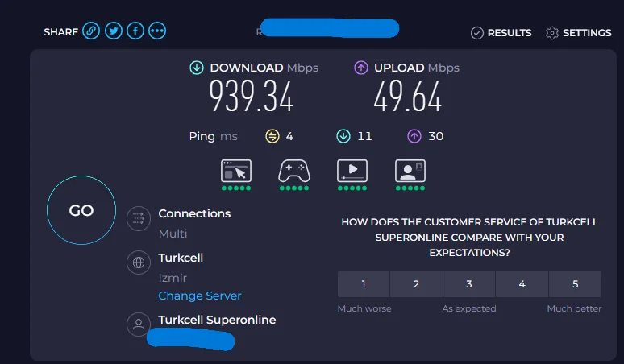This screenshot has width=624, height=364.
Task: Click the Turkcell Superonline user icon
Action: point(139,325)
